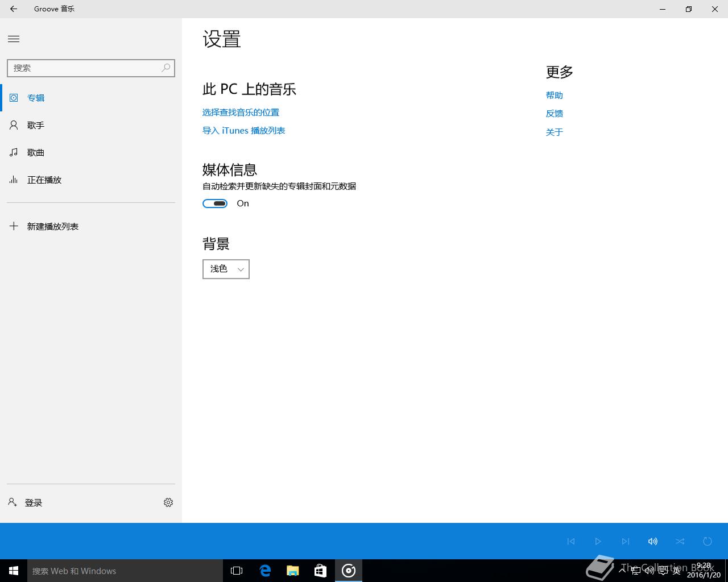728x582 pixels.
Task: Open the 帮助 help link
Action: [x=555, y=95]
